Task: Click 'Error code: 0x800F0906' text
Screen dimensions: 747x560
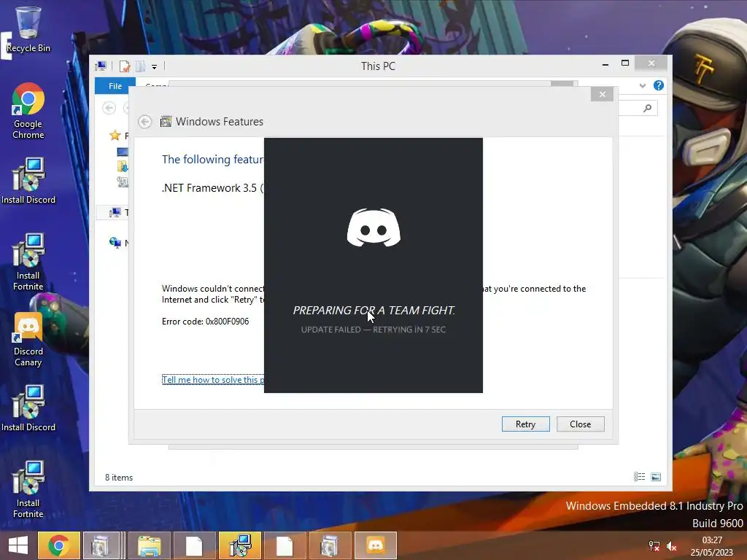Action: point(205,322)
